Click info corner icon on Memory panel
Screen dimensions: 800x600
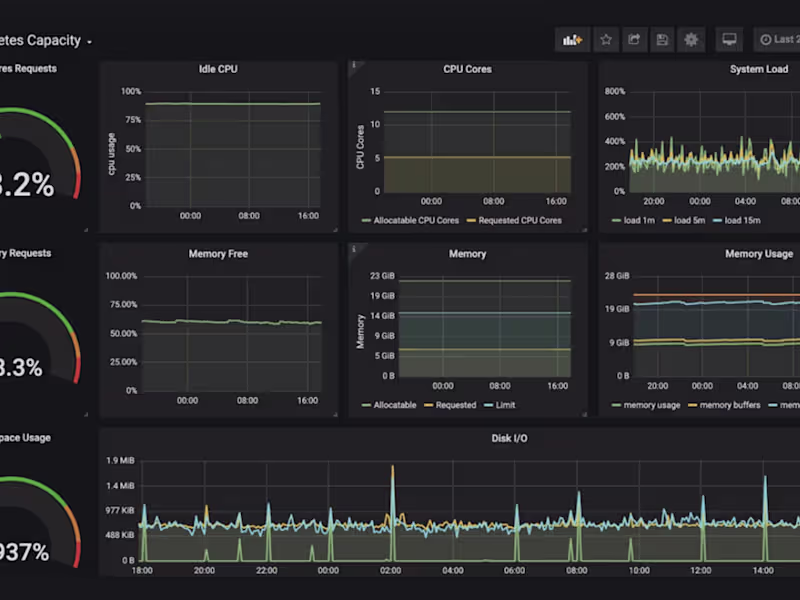[352, 249]
